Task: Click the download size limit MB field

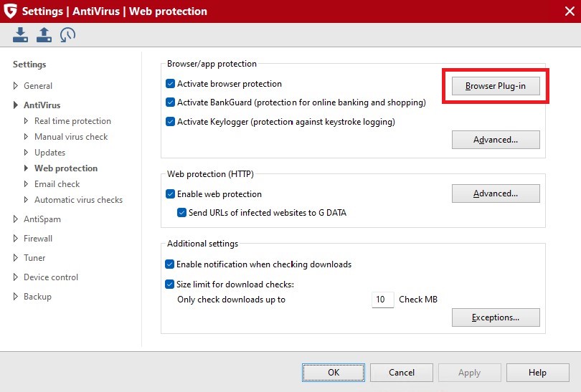Action: (382, 300)
